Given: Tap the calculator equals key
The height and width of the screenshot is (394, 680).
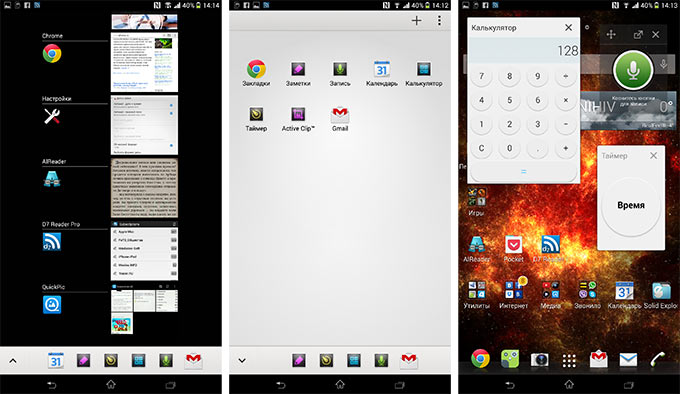Looking at the screenshot, I should click(x=523, y=172).
